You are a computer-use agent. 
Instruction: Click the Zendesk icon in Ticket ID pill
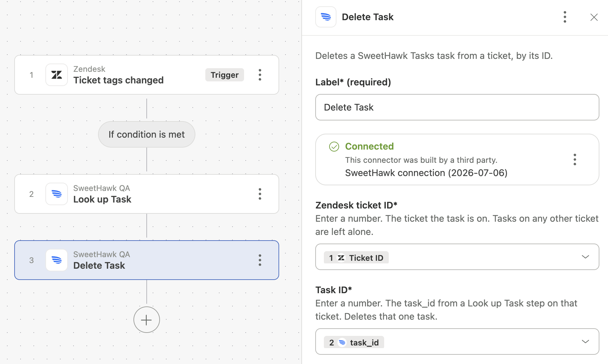(341, 258)
